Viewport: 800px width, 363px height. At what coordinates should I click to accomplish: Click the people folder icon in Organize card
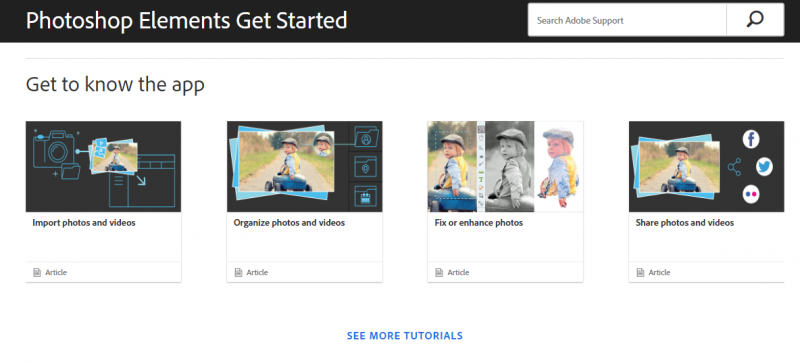pos(365,138)
